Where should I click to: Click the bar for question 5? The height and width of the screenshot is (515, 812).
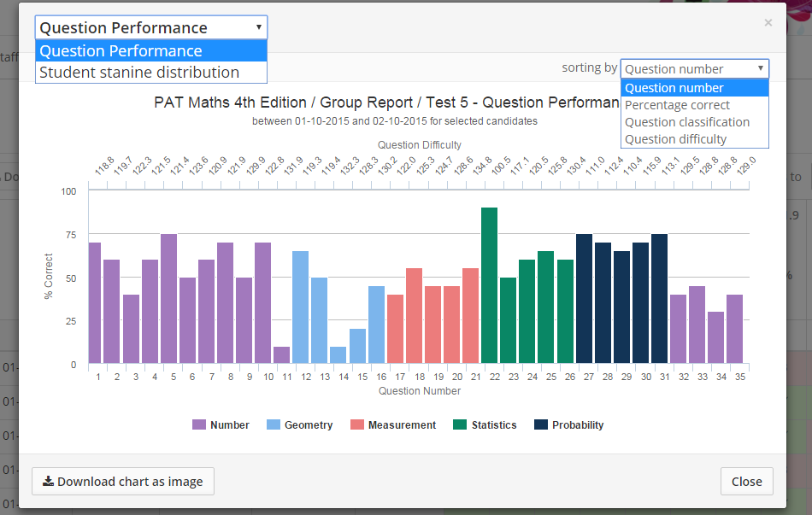tap(169, 299)
